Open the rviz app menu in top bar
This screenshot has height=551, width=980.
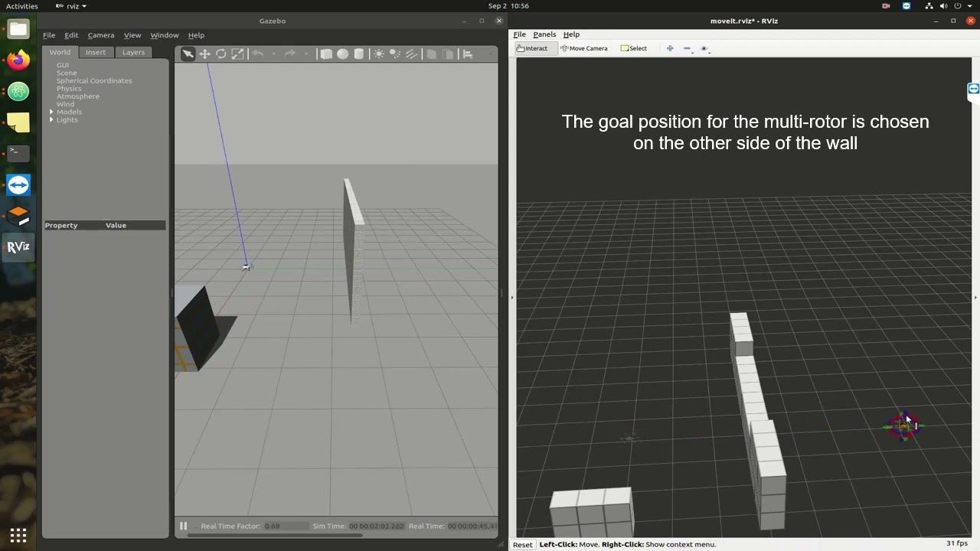coord(71,5)
